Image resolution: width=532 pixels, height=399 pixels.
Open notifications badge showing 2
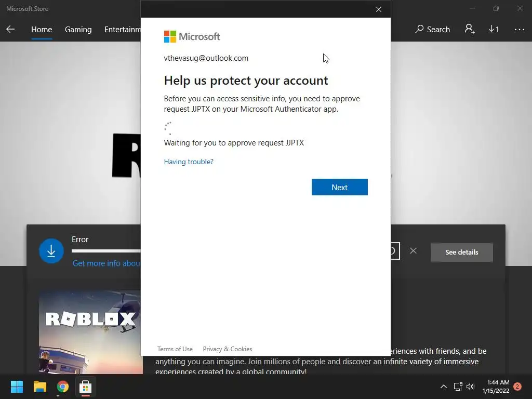point(517,387)
